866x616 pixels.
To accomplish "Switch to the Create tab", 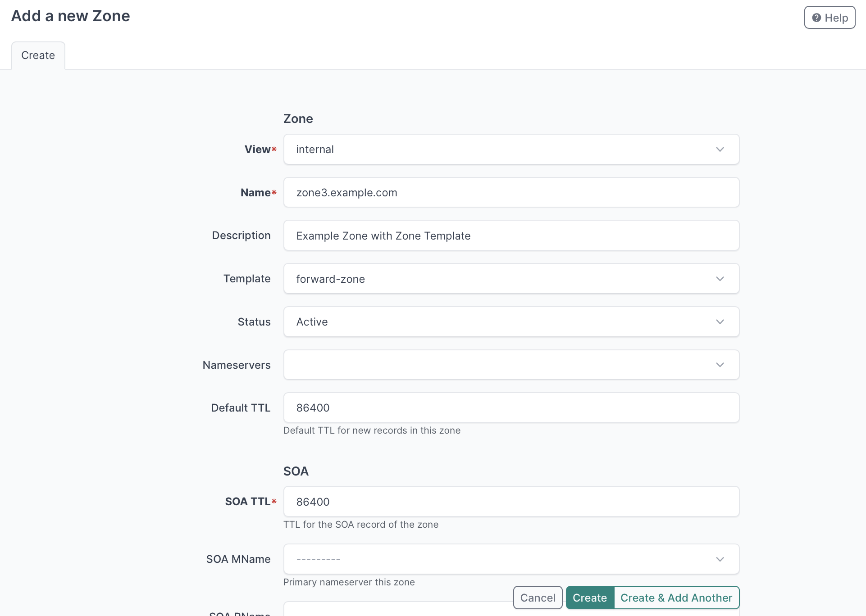I will point(38,55).
